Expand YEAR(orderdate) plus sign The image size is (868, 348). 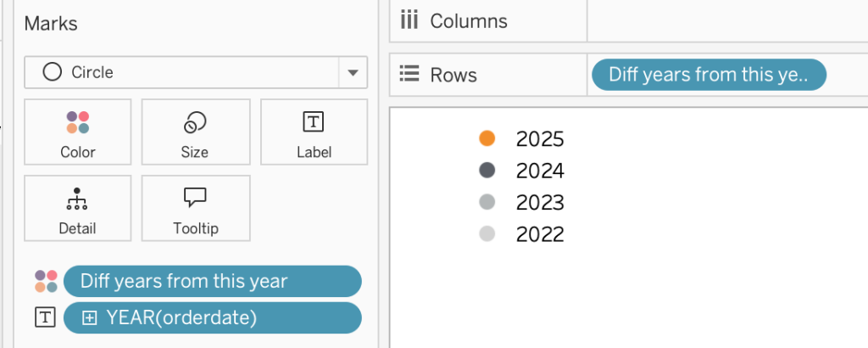point(90,318)
